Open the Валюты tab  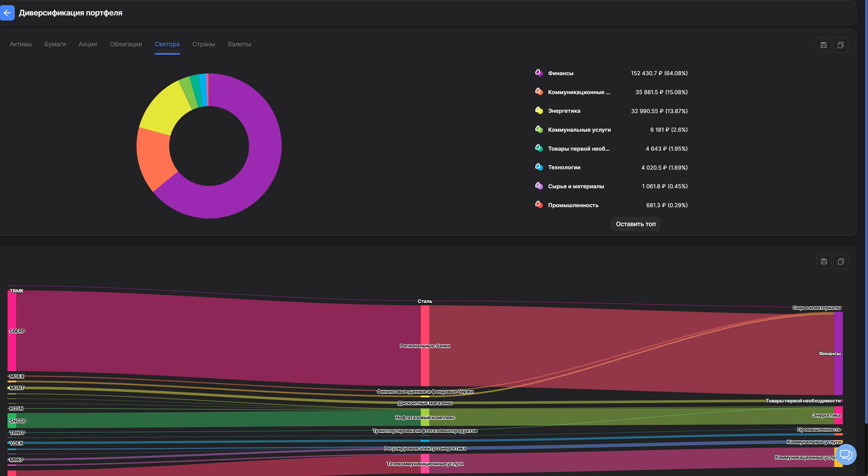(239, 44)
